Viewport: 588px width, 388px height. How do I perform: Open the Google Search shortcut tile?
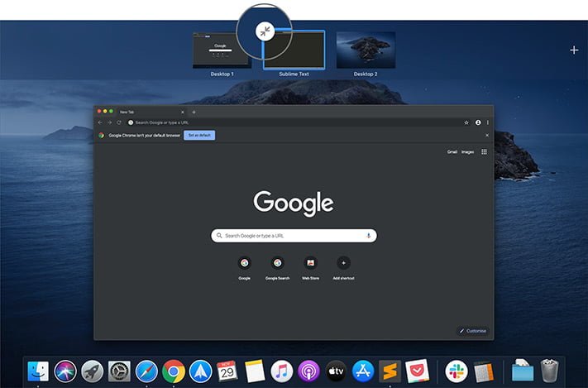[x=278, y=268]
